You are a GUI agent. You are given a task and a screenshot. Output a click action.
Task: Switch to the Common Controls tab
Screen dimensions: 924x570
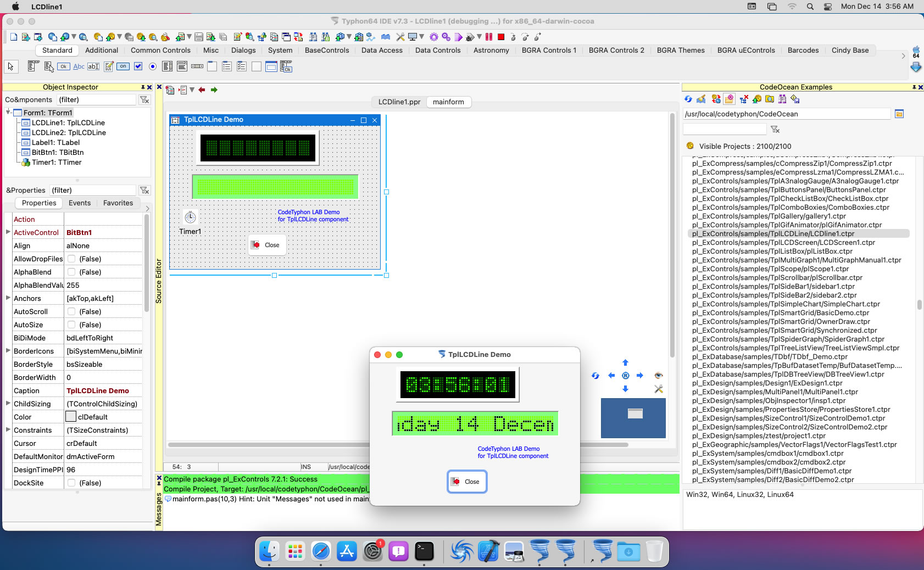[x=160, y=50]
